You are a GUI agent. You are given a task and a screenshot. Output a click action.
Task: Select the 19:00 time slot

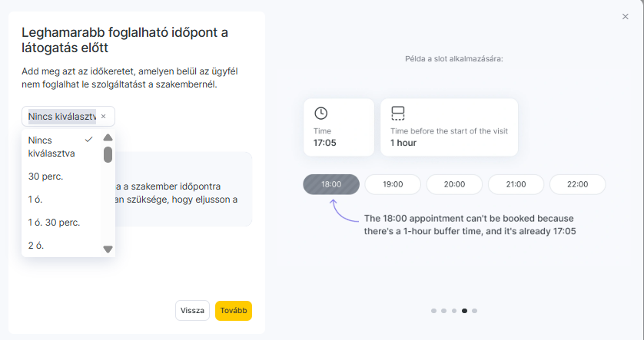(x=393, y=184)
